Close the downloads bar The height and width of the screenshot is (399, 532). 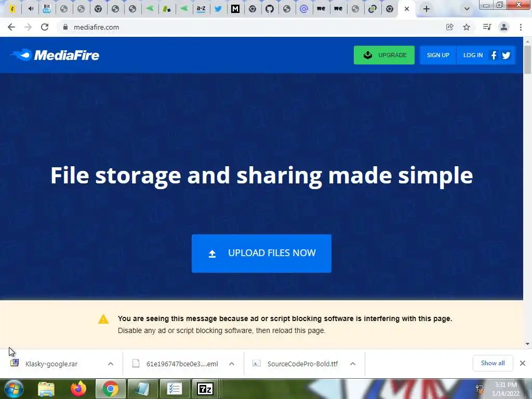523,363
